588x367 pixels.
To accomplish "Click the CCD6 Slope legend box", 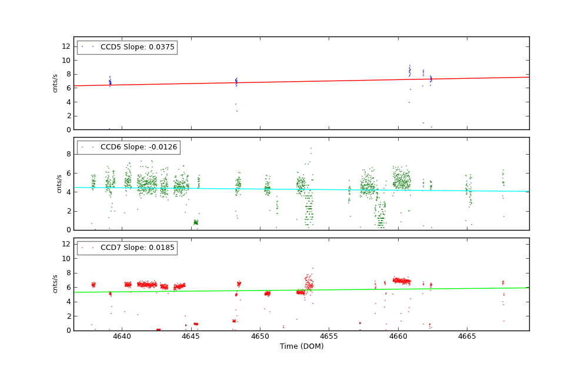I will coord(128,147).
